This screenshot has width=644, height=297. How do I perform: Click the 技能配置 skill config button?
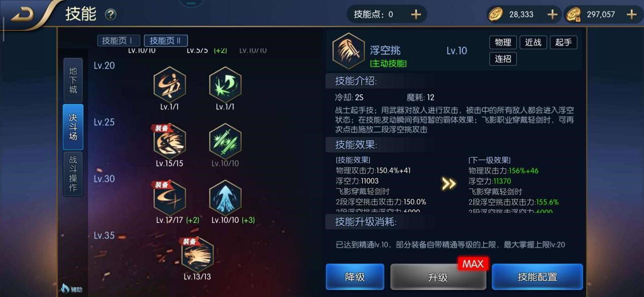click(537, 277)
